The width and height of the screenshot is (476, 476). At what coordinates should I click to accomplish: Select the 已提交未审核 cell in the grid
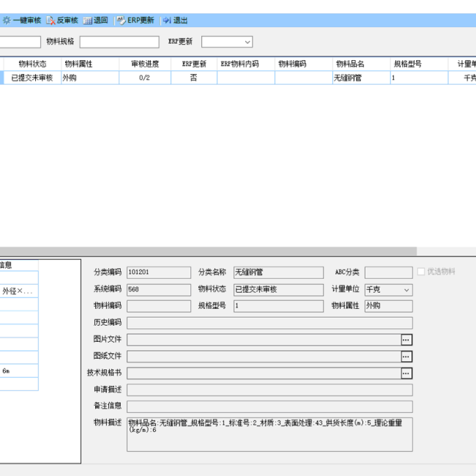coord(32,78)
